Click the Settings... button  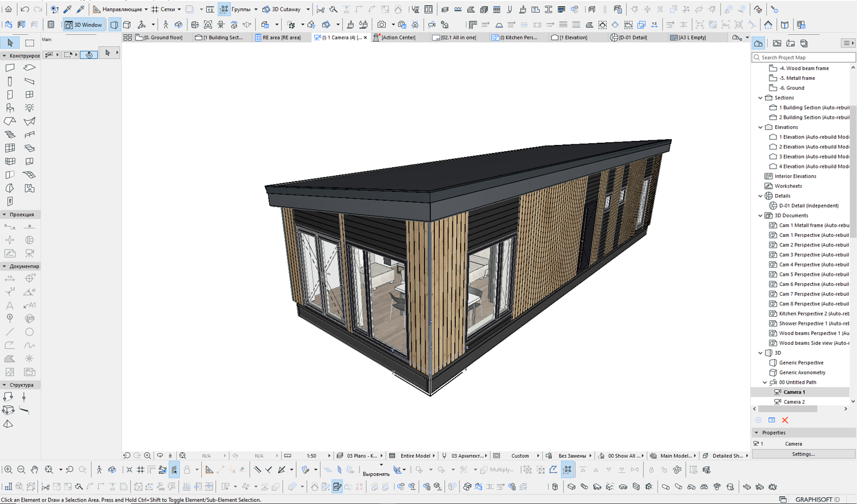point(803,454)
